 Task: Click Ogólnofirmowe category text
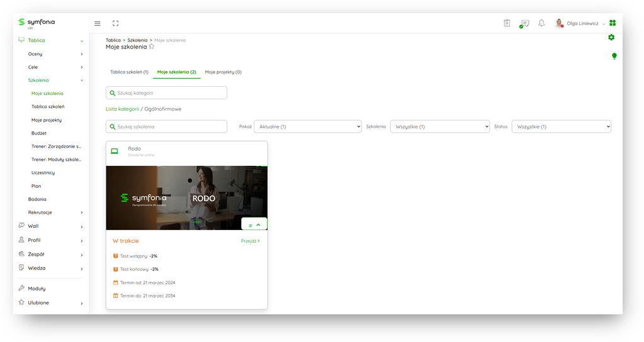(x=162, y=109)
